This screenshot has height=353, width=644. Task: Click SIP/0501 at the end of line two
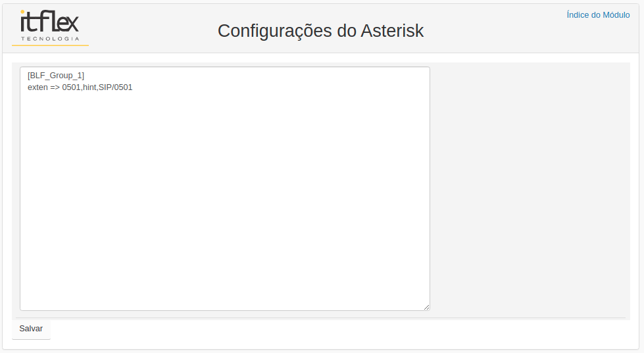point(115,87)
